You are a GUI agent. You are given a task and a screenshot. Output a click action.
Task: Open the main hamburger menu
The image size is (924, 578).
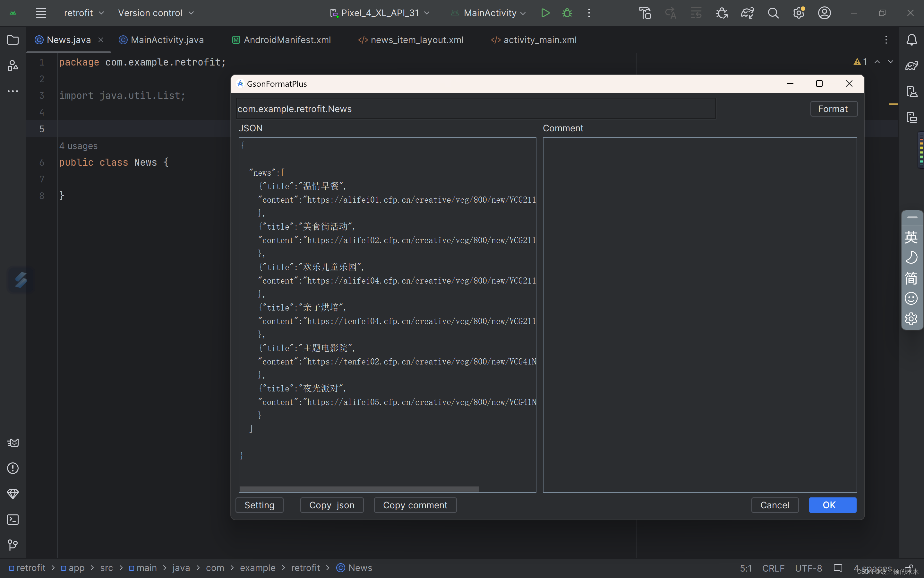(41, 13)
